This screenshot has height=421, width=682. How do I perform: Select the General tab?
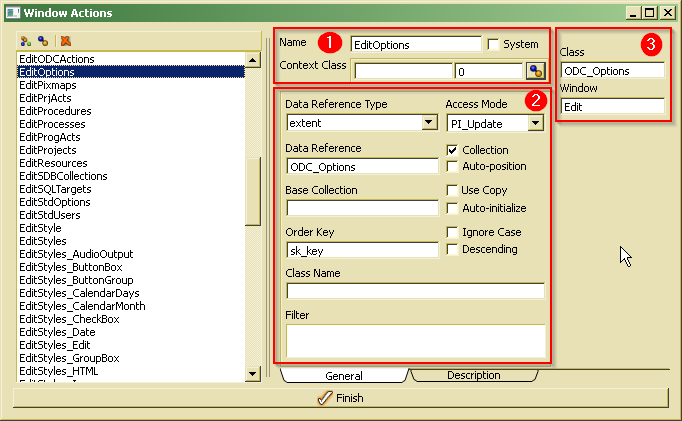point(344,376)
